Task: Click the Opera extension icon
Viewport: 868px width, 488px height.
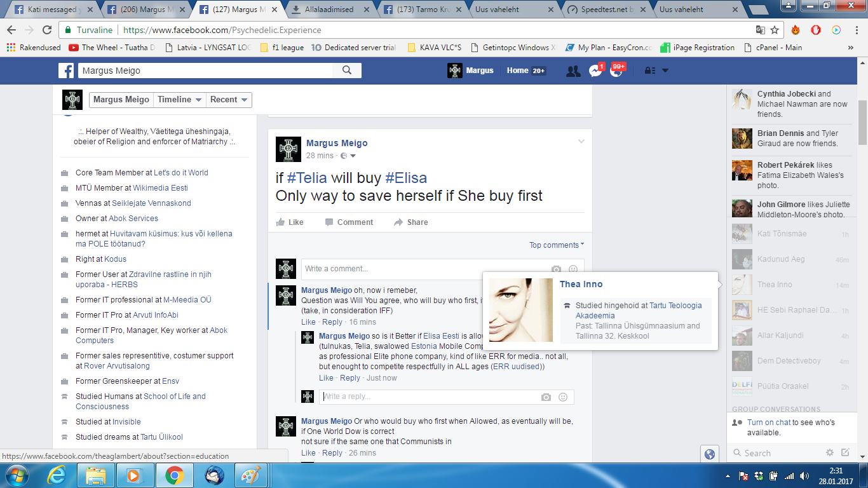Action: click(816, 30)
